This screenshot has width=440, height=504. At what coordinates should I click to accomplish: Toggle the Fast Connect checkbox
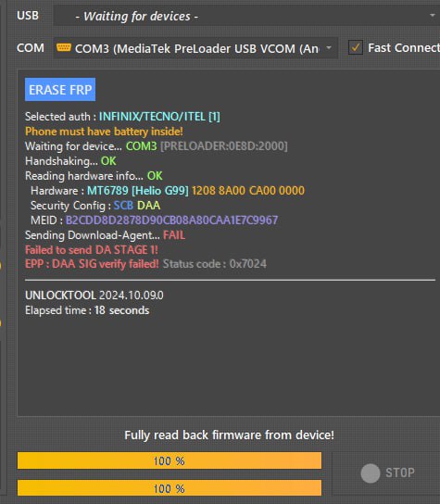[356, 47]
